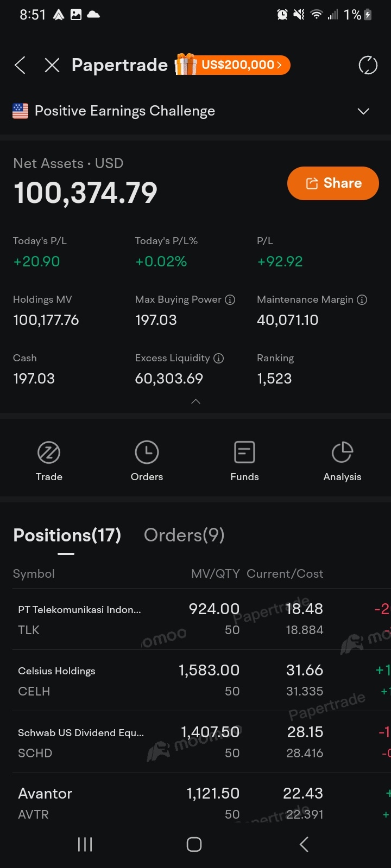Show Excess Liquidity info tooltip
The image size is (391, 868).
(219, 358)
